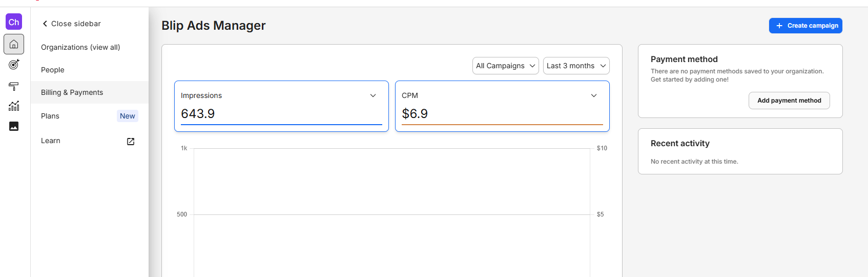
Task: Click the back chevron next to Close sidebar
Action: pyautogui.click(x=45, y=24)
